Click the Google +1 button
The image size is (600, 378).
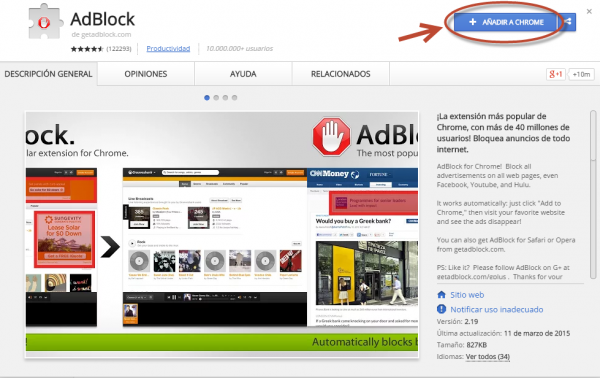(x=556, y=74)
